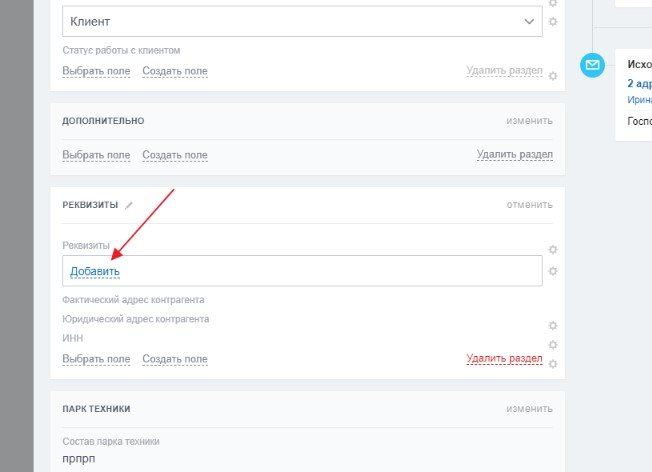This screenshot has width=652, height=472.
Task: Open gear settings for the ИНН field
Action: (553, 344)
